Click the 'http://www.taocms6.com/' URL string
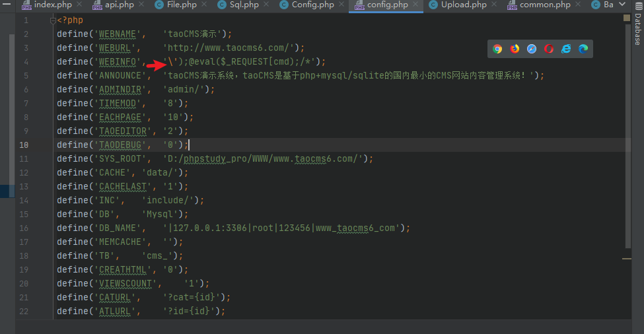Viewport: 644px width, 334px height. coord(231,48)
